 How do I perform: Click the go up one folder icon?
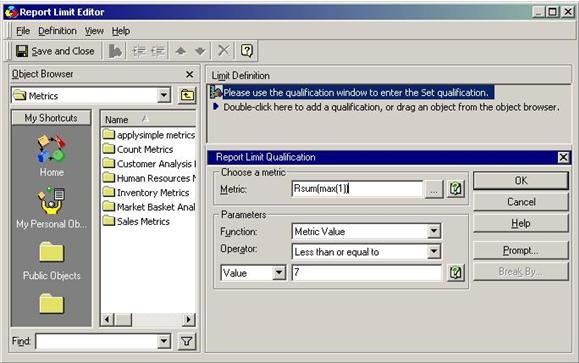tap(187, 96)
